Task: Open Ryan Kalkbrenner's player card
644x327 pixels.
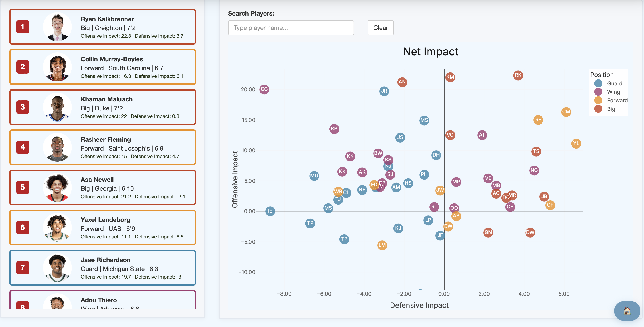Action: coord(102,27)
